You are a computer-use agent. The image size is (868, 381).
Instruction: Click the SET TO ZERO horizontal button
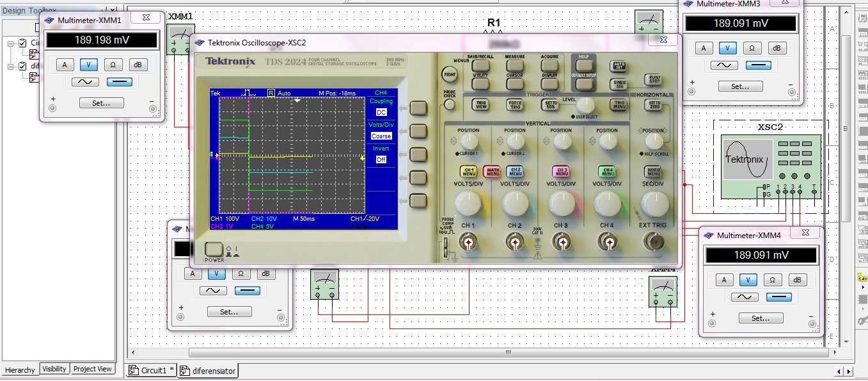click(x=654, y=104)
